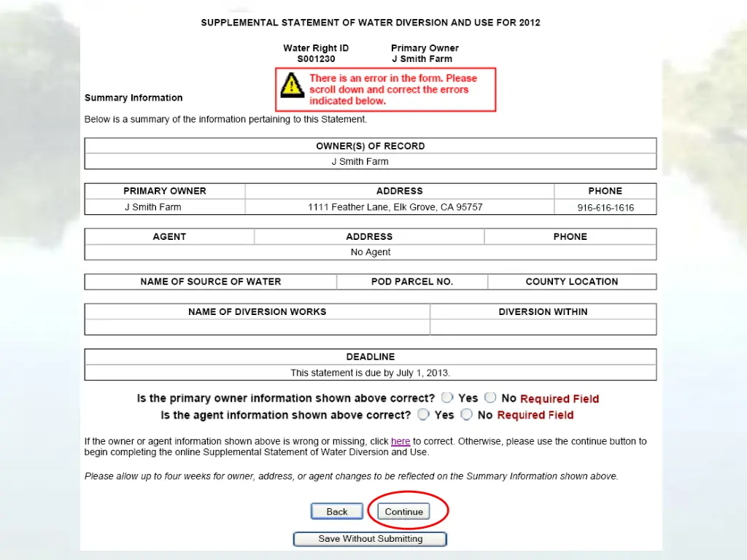747x560 pixels.
Task: Click the statement due date deadline text
Action: [370, 373]
